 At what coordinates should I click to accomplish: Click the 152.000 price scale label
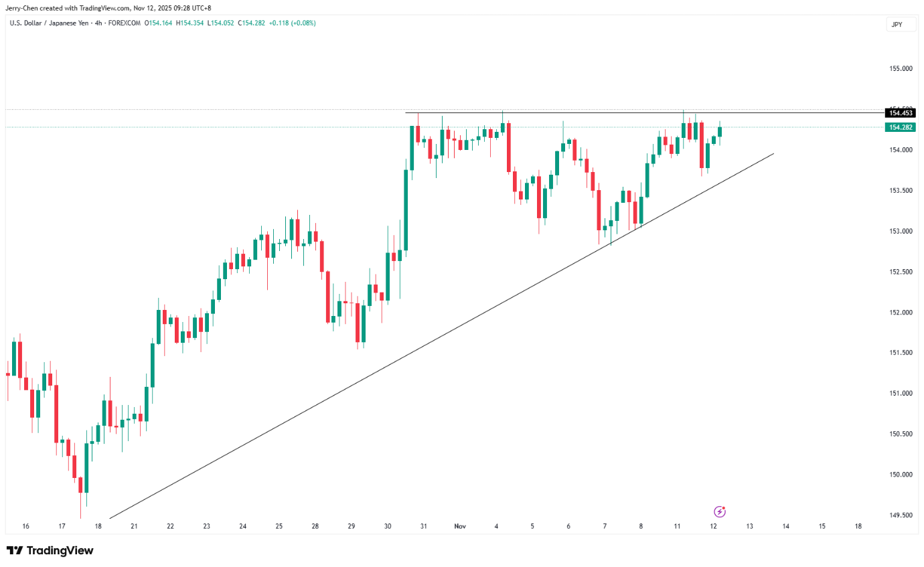(900, 313)
